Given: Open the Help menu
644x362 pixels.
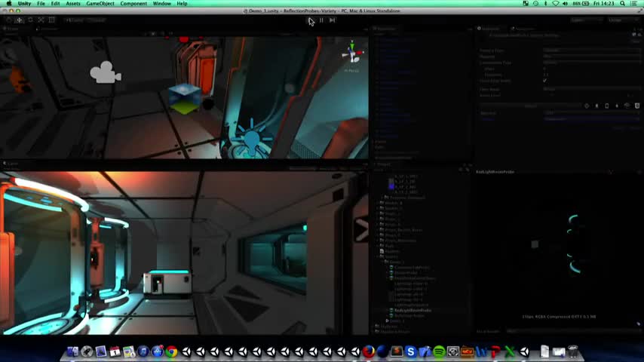Looking at the screenshot, I should point(182,3).
